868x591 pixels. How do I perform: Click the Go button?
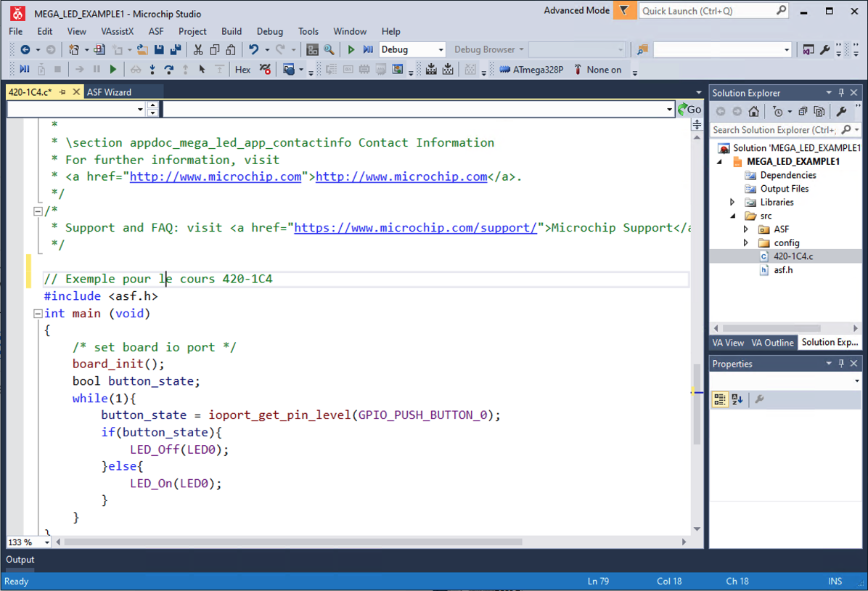tap(689, 109)
